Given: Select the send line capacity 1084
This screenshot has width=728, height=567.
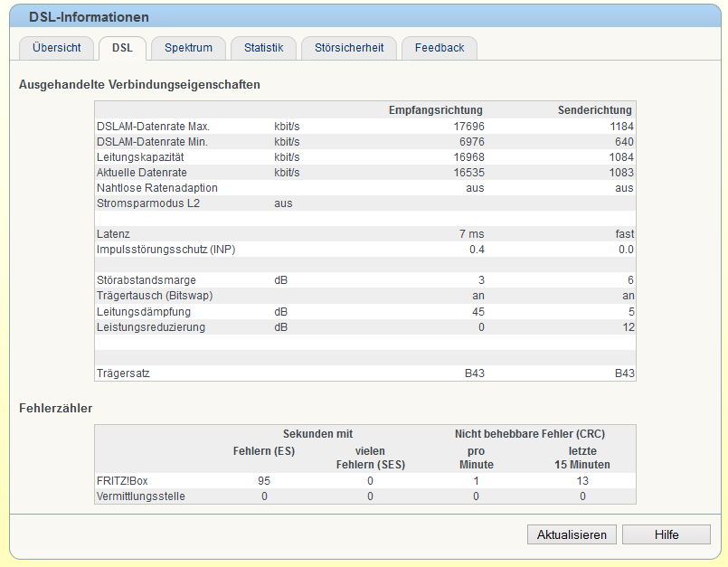Looking at the screenshot, I should tap(621, 157).
